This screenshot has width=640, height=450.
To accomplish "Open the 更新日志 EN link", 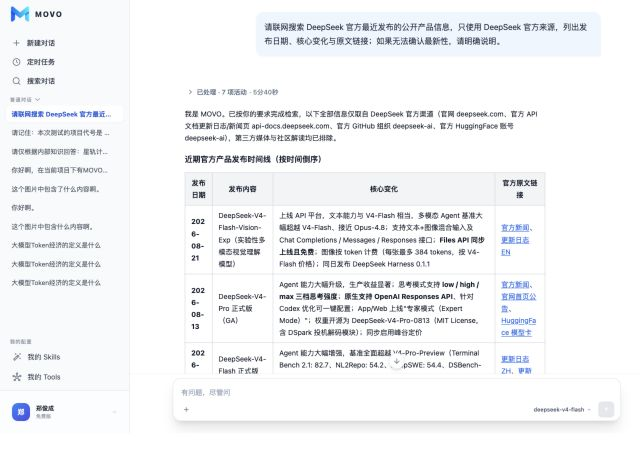I will pos(515,246).
